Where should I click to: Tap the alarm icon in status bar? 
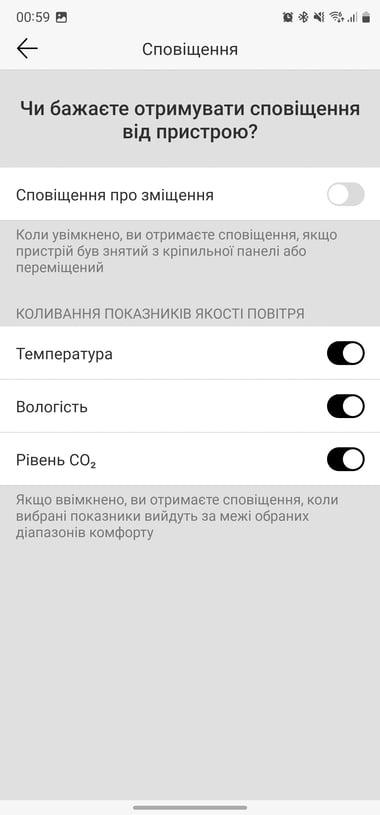287,17
